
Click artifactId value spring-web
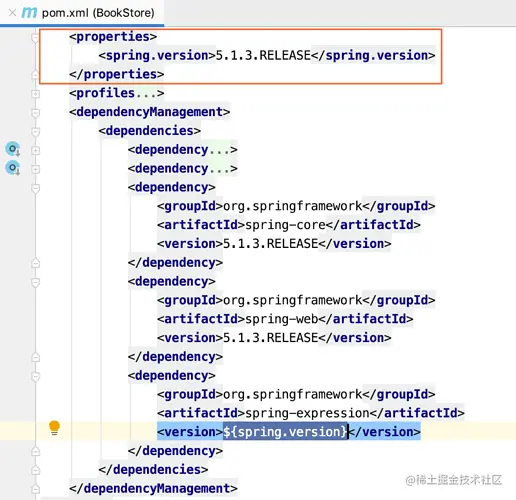[x=282, y=319]
